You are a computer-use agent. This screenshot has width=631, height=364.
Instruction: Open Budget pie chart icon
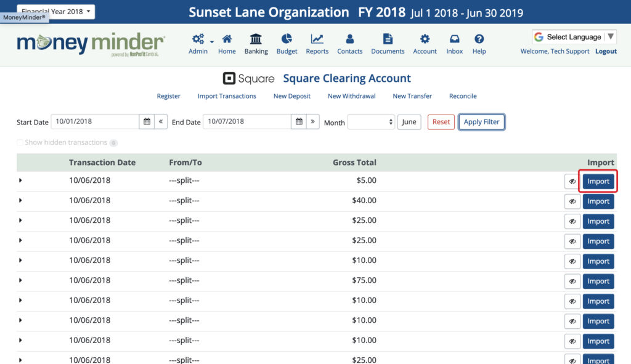coord(287,39)
